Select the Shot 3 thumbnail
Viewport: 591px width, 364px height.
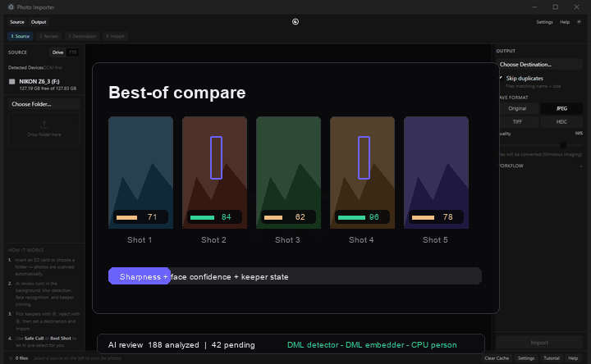click(288, 172)
